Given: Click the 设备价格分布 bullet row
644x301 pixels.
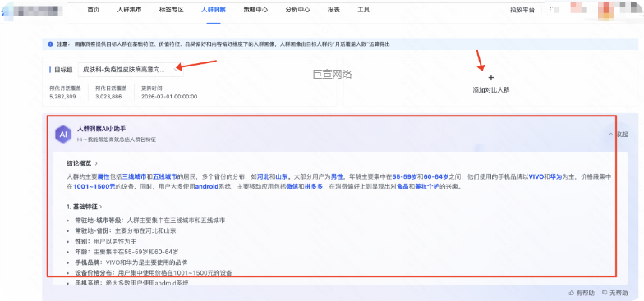Looking at the screenshot, I should [149, 272].
